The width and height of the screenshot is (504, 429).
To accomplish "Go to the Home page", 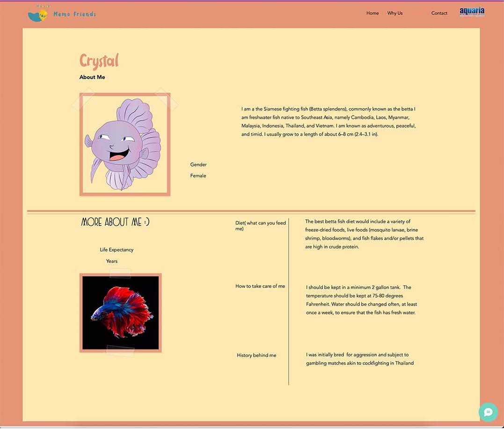I will tap(373, 13).
